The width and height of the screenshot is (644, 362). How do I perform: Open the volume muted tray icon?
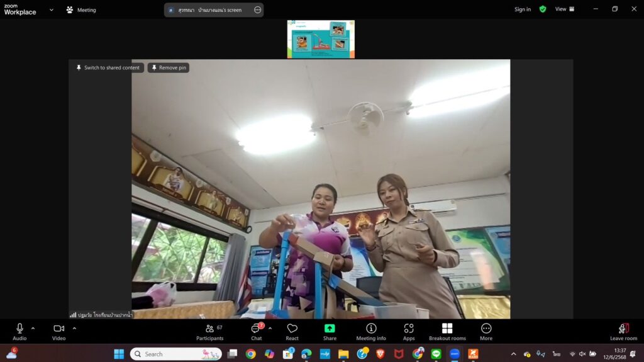tap(582, 354)
